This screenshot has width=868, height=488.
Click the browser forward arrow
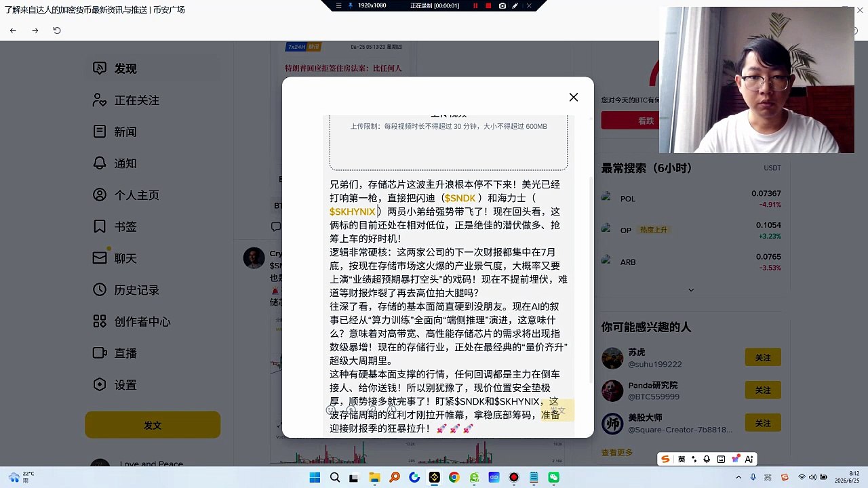pos(35,30)
